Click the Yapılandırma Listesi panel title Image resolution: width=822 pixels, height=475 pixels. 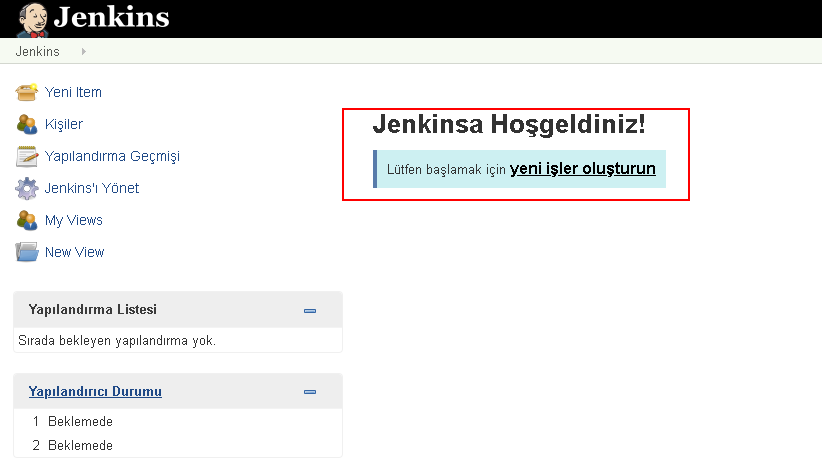(x=93, y=309)
